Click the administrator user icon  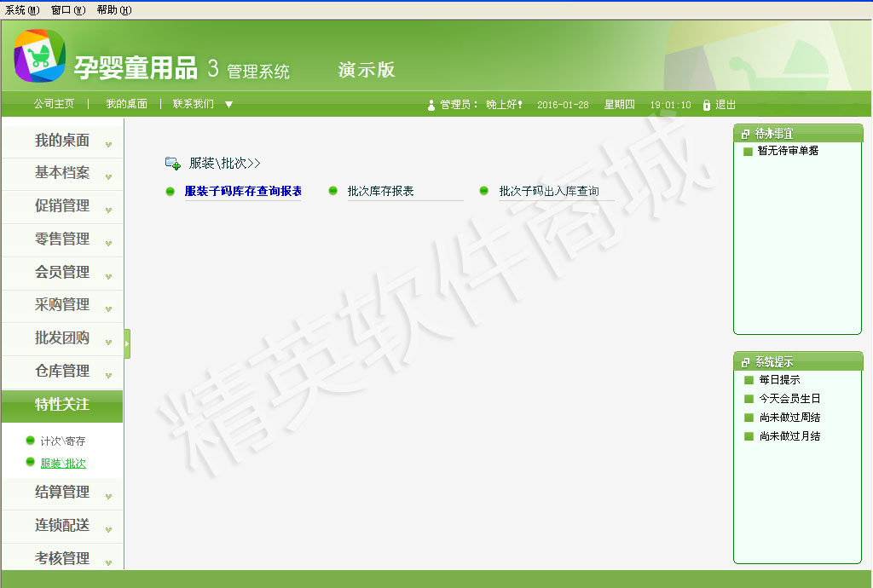click(x=431, y=105)
